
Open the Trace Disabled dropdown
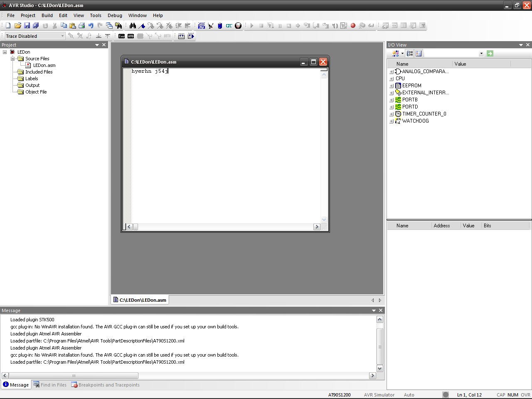click(62, 36)
